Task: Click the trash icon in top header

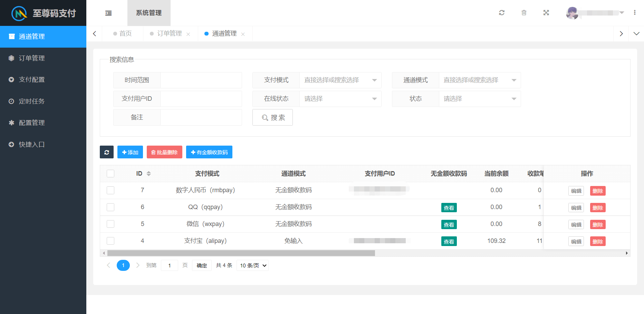Action: click(524, 13)
